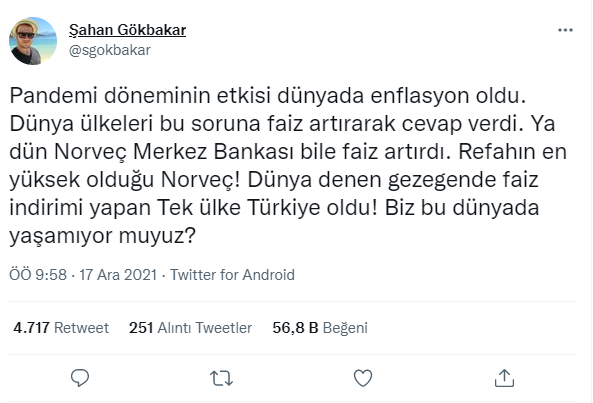Viewport: 593px width, 403px height.
Task: Click the 17 Ara 2021 date
Action: point(118,274)
